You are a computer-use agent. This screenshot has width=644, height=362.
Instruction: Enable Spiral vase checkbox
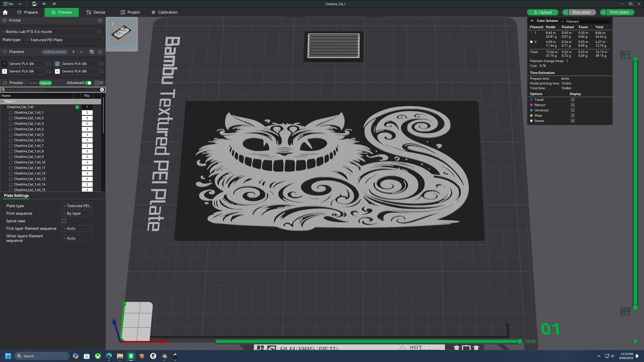[64, 220]
